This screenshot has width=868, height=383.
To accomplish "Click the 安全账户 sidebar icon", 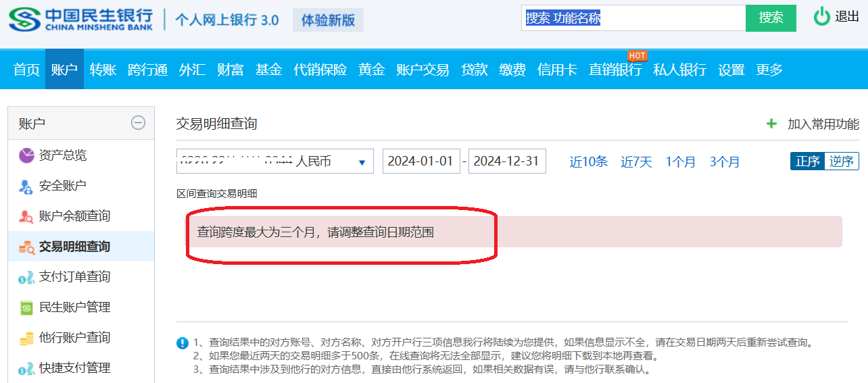I will tap(26, 186).
